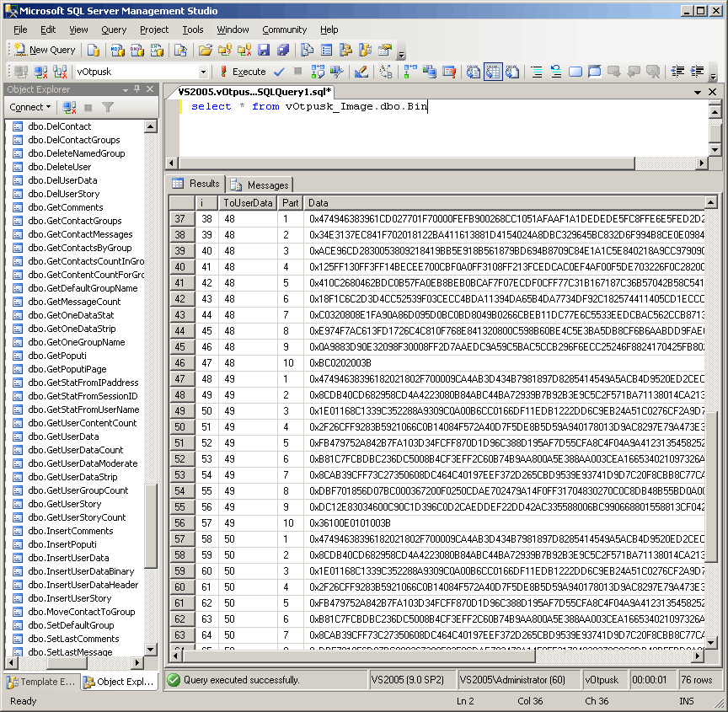
Task: Save the query with the floppy disk icon
Action: point(264,50)
